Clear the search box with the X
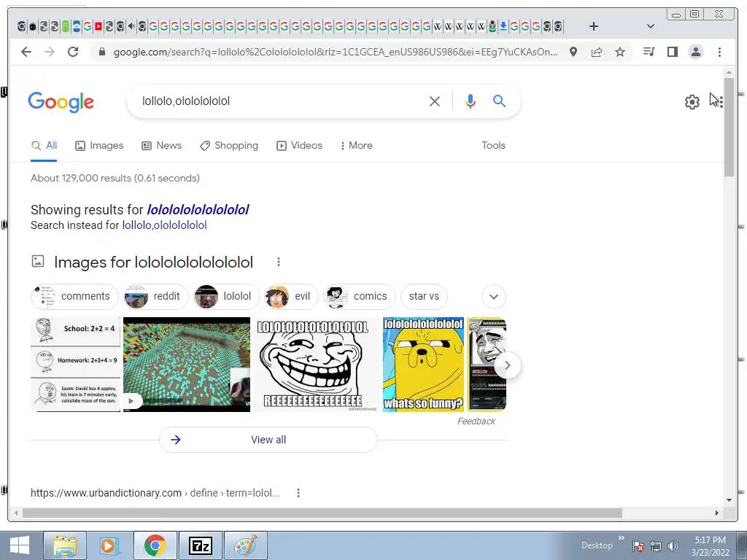 click(x=435, y=101)
